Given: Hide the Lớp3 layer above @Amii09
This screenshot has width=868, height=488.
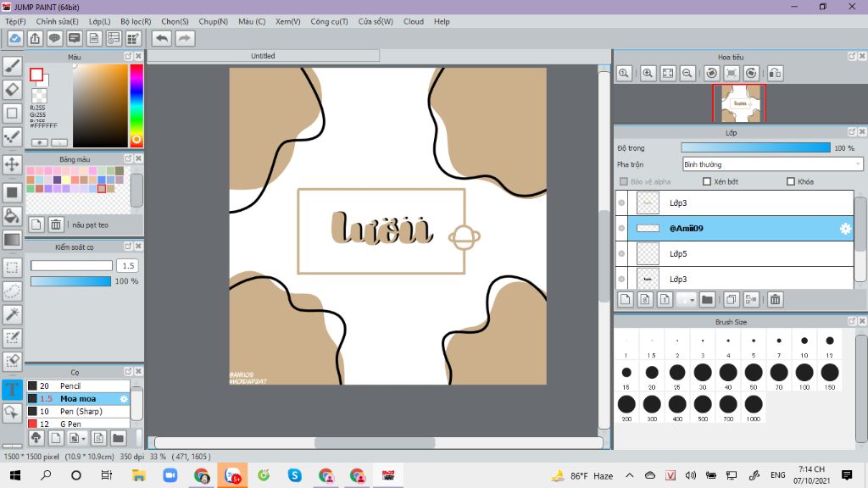Looking at the screenshot, I should coord(621,203).
